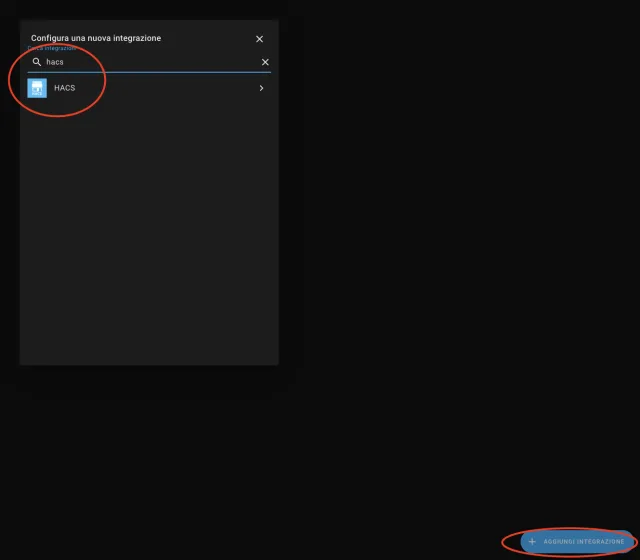Click the typed 'hacs' text in search box
Viewport: 640px width, 560px height.
pos(55,62)
